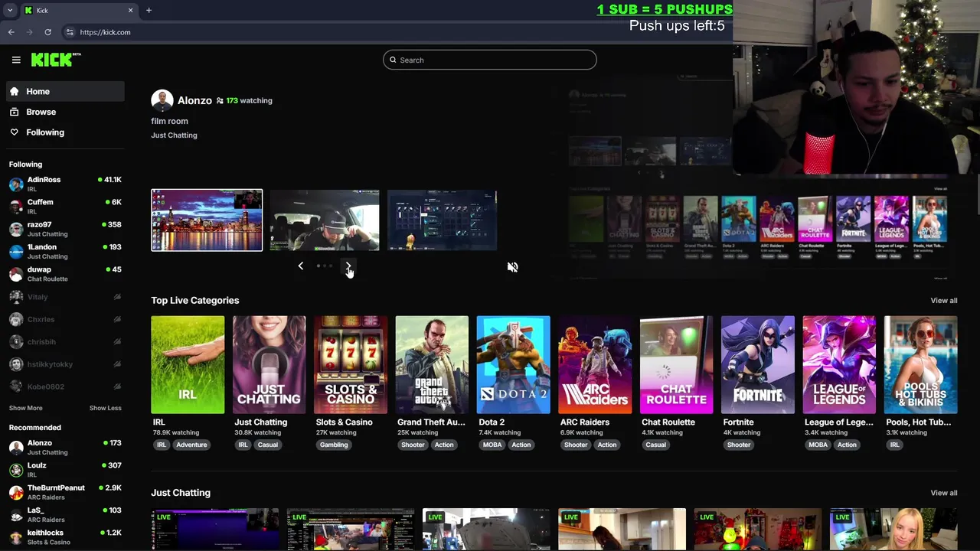This screenshot has width=980, height=551.
Task: Open the tab search dropdown arrow
Action: click(10, 10)
